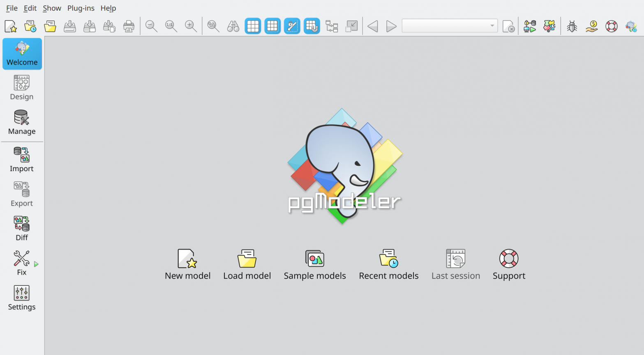Click the database connections toolbar icon

pos(530,26)
